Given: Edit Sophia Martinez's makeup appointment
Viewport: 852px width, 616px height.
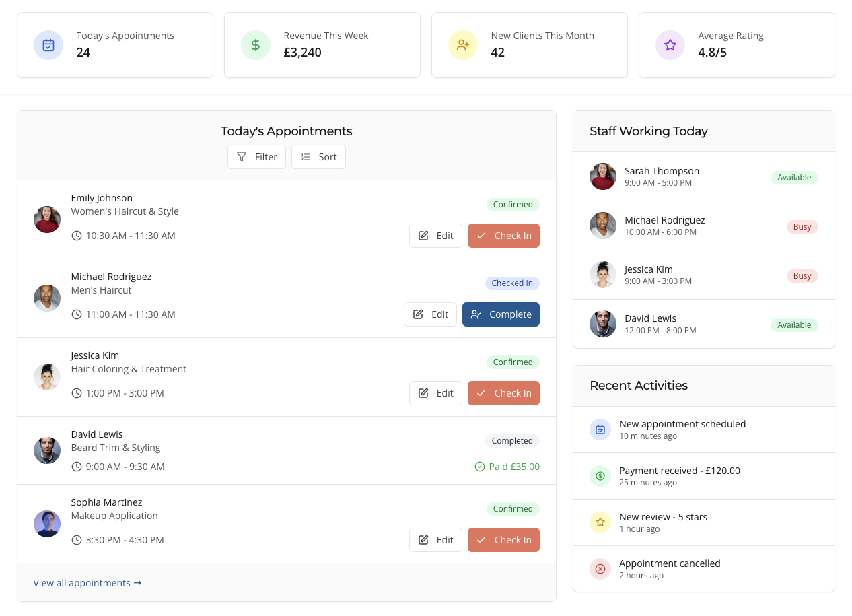Looking at the screenshot, I should pyautogui.click(x=435, y=540).
